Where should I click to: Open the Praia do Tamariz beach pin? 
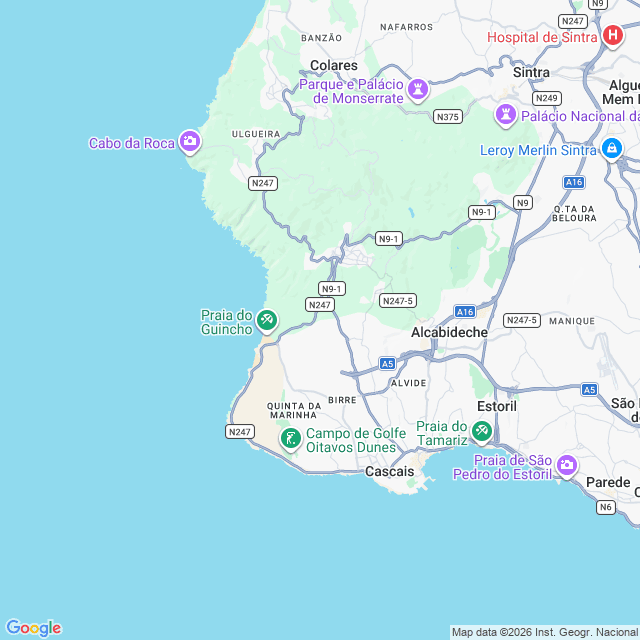point(481,432)
